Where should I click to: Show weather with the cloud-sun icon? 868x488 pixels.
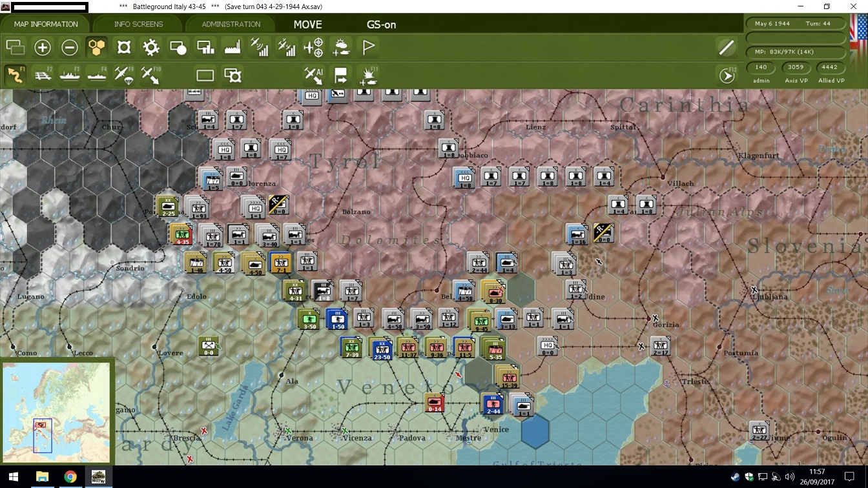(340, 47)
